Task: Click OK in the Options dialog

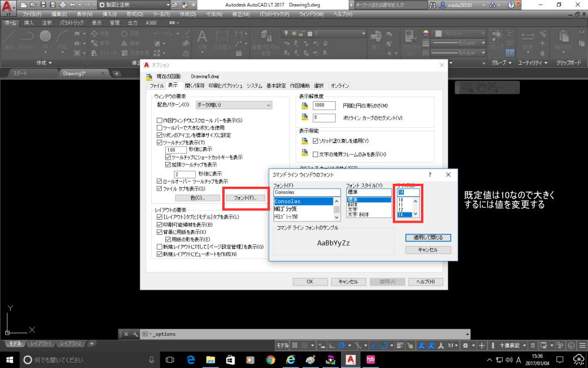Action: 310,281
